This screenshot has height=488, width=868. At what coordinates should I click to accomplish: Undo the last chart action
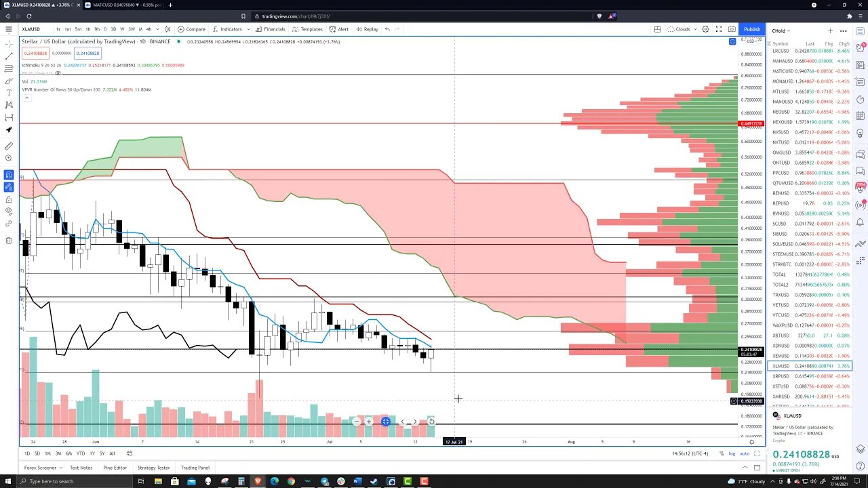point(387,29)
